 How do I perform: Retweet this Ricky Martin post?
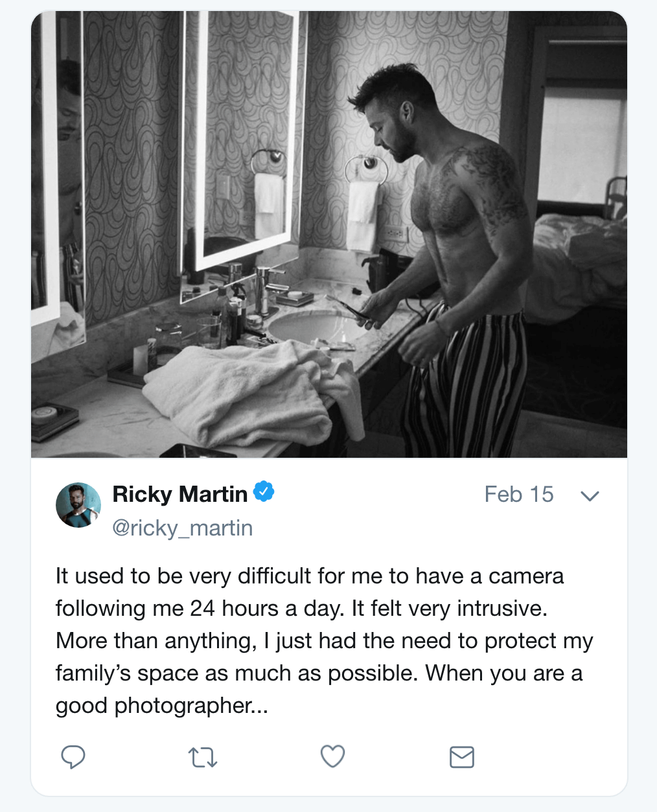click(202, 757)
